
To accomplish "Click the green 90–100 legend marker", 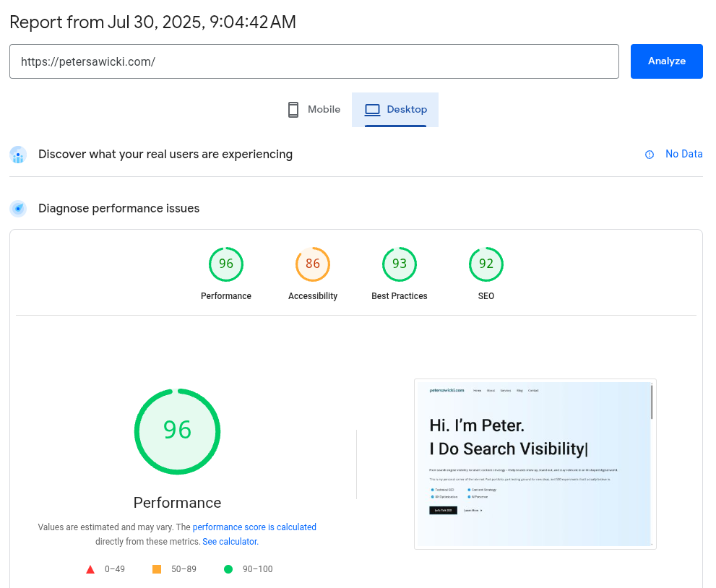I will click(228, 568).
